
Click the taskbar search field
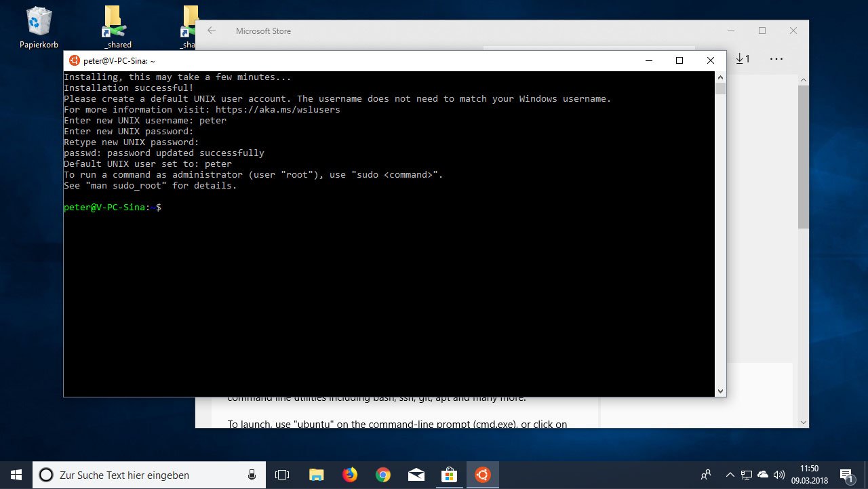click(149, 475)
